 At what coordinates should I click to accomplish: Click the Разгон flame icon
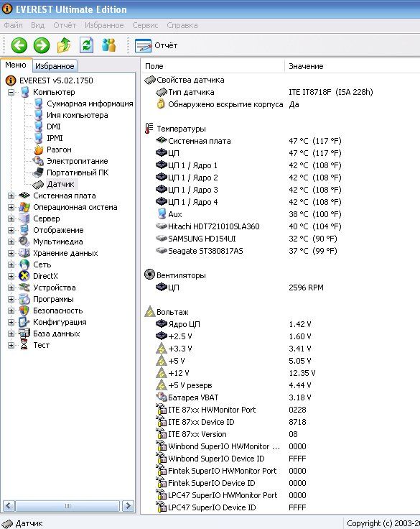(x=39, y=149)
